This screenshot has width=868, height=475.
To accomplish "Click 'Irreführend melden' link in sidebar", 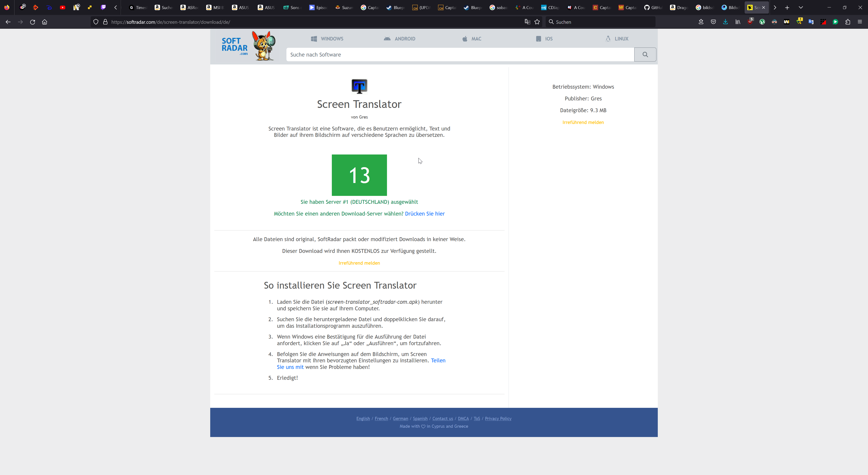I will (583, 122).
